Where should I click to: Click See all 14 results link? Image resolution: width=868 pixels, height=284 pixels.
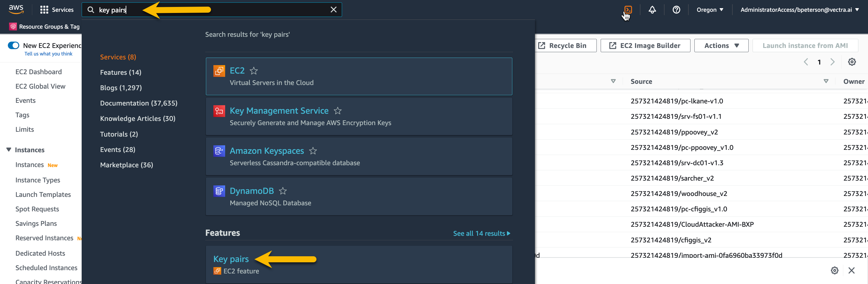(x=481, y=233)
